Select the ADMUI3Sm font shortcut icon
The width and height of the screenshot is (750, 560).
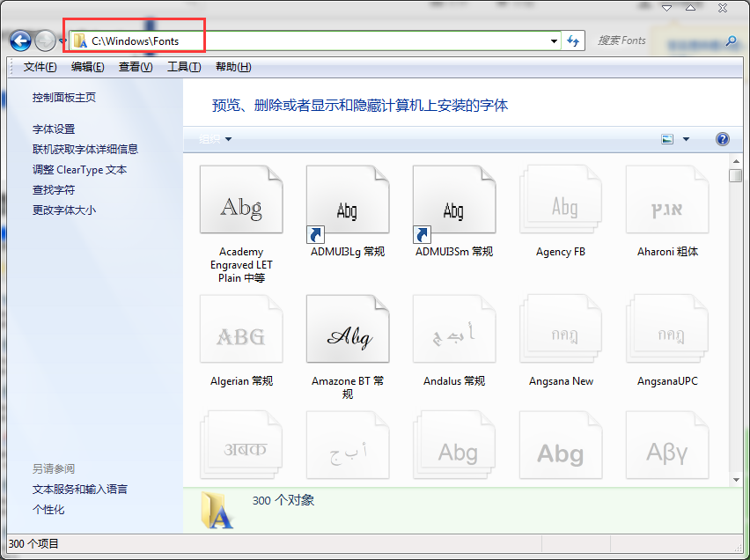[x=454, y=203]
